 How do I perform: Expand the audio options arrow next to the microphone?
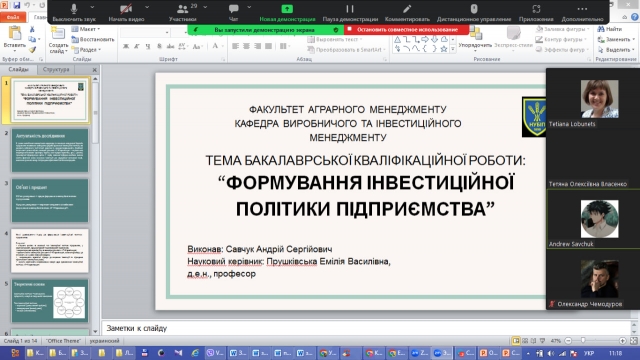(92, 7)
